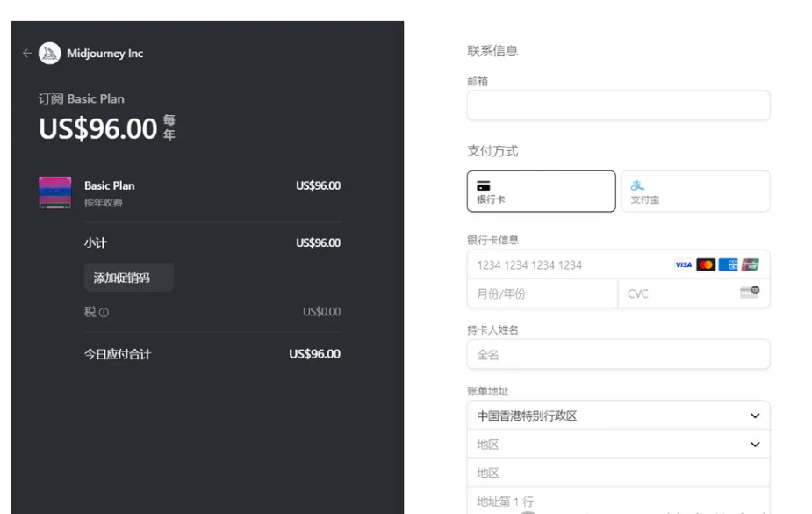Select 银行卡 payment method
Viewport: 812px width, 514px height.
[541, 192]
